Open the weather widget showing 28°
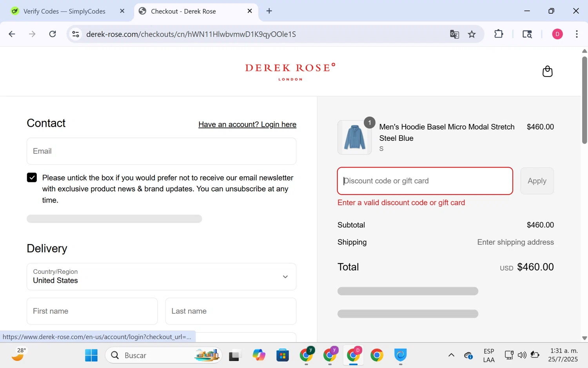 18,355
